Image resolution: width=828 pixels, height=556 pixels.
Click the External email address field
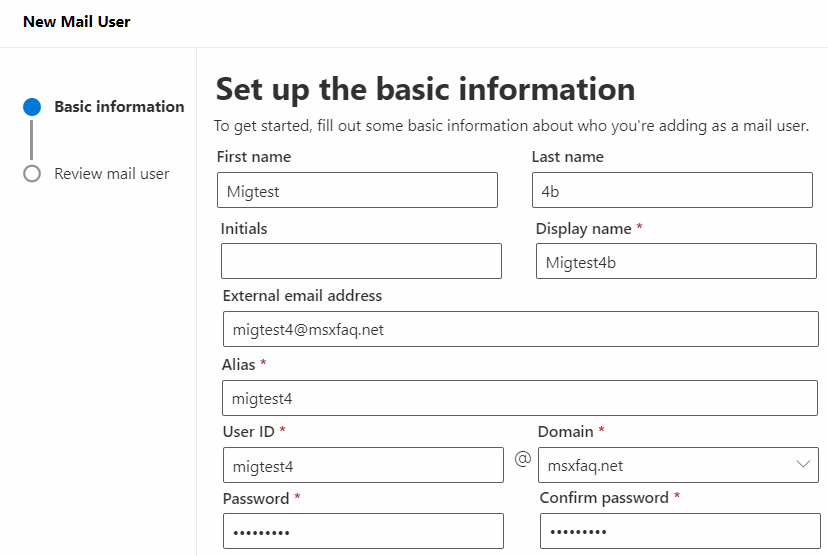pos(521,329)
